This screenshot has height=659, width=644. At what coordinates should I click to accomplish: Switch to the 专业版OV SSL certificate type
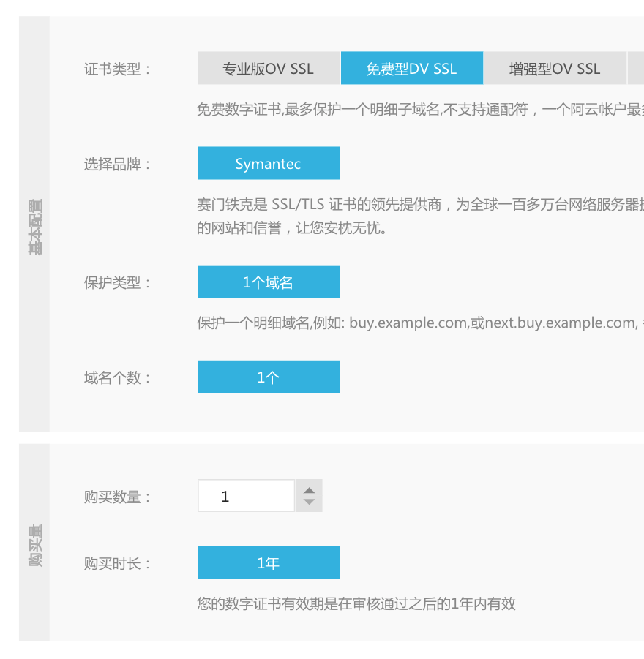pos(268,67)
